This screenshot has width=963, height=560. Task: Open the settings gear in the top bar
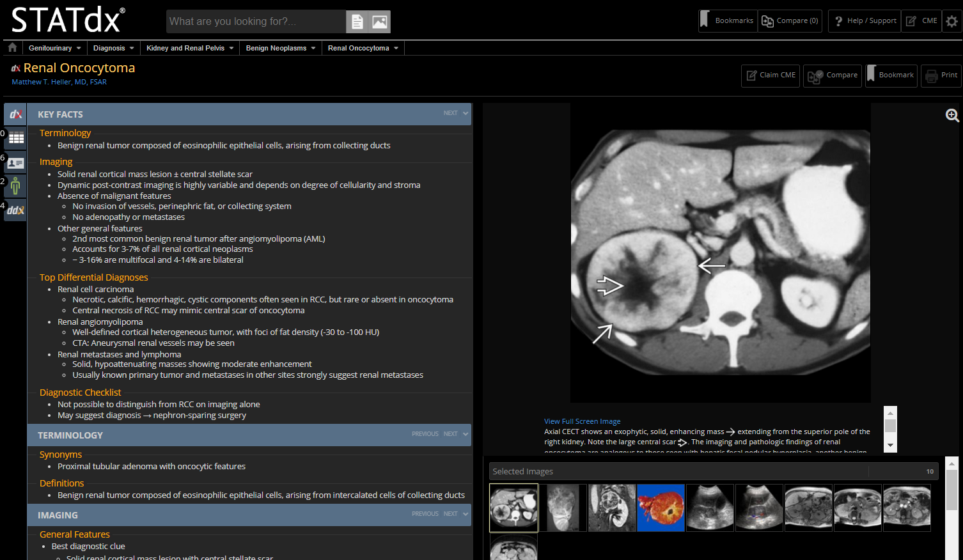951,21
